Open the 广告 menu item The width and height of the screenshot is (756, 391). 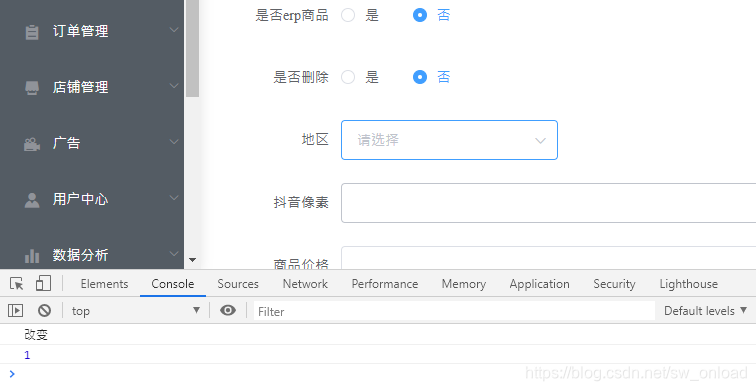[x=92, y=144]
